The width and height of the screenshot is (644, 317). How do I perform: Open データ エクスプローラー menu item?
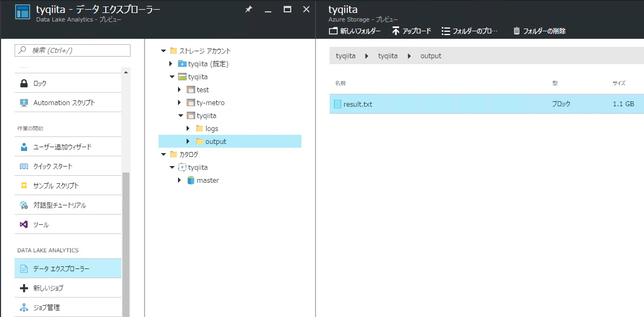[68, 268]
